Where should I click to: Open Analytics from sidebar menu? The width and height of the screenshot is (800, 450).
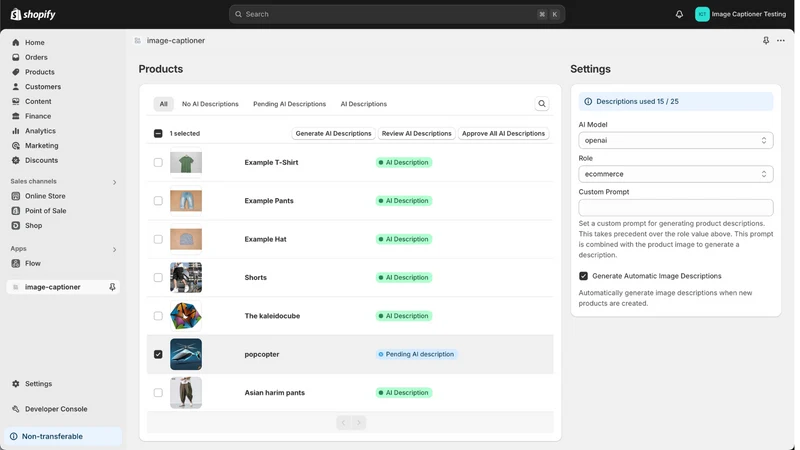(x=40, y=131)
